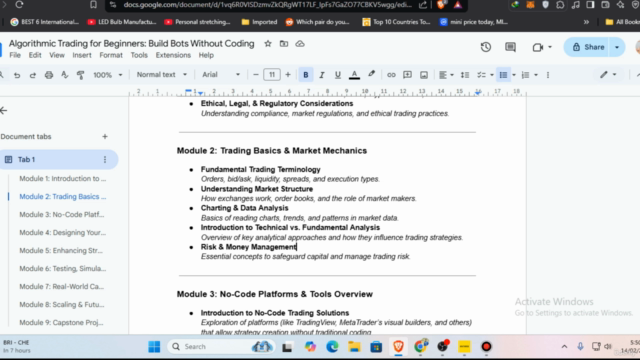Click the Move document folder icon
640x360 pixels.
coord(284,44)
